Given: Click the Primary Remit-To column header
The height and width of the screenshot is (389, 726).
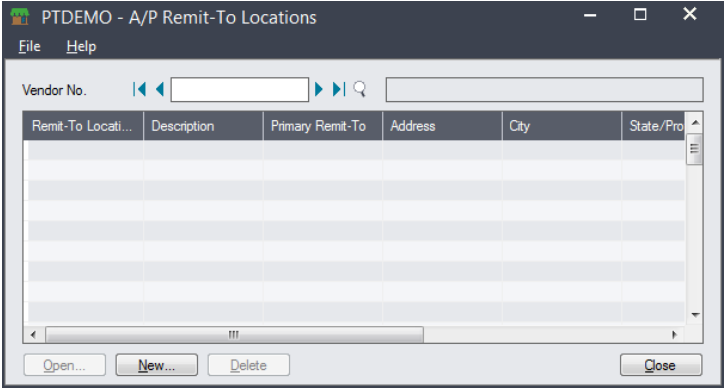Looking at the screenshot, I should (323, 126).
